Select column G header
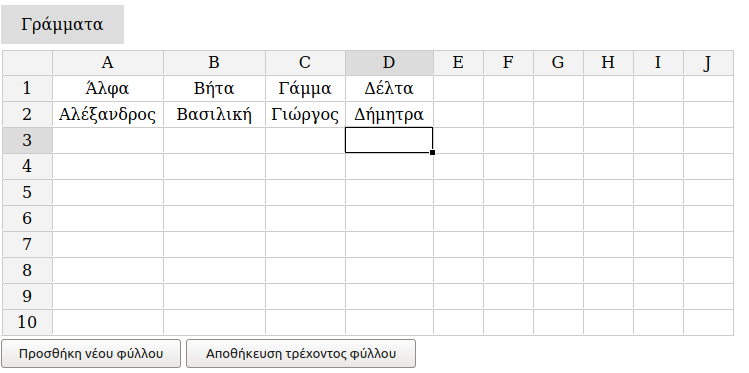The image size is (749, 373). pyautogui.click(x=558, y=63)
